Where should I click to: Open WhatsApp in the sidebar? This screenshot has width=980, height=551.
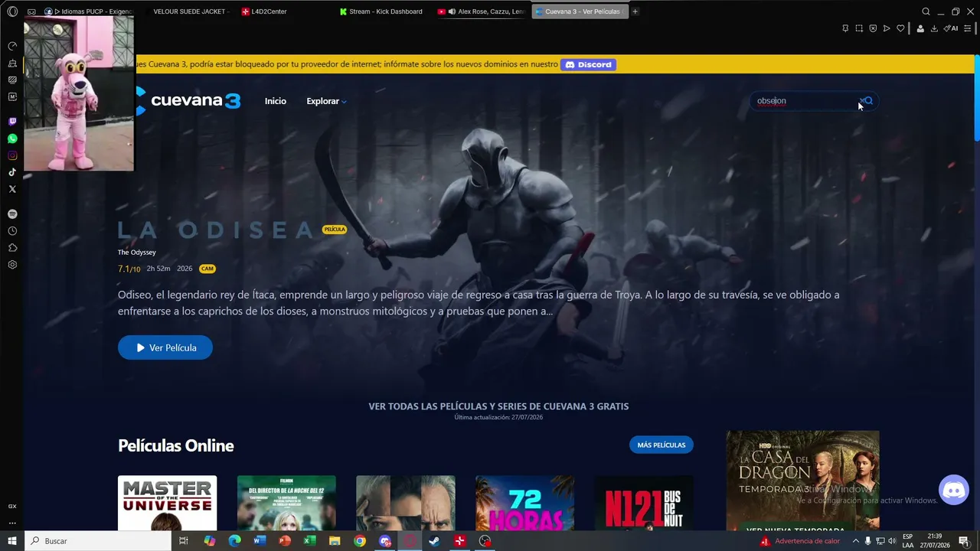(x=12, y=139)
